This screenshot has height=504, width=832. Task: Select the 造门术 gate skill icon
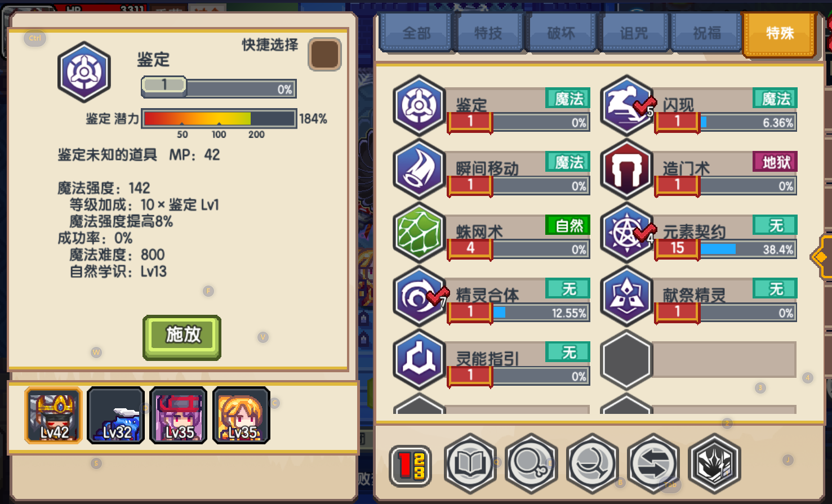point(626,169)
